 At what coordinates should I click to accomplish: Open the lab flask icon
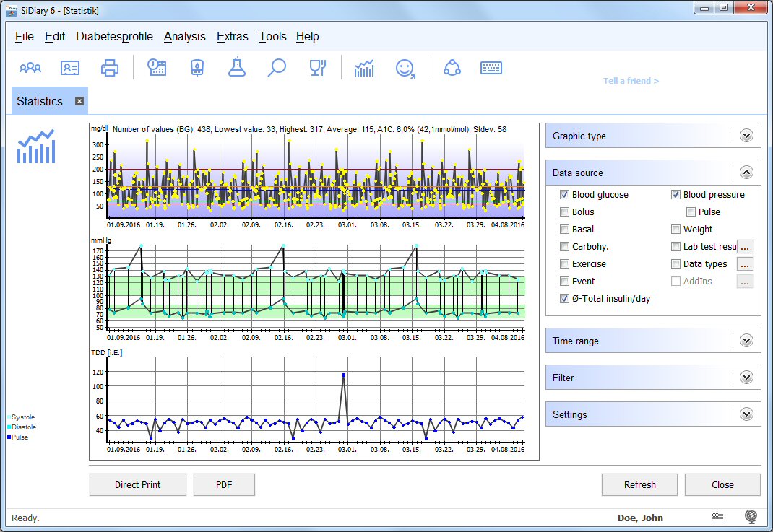236,68
